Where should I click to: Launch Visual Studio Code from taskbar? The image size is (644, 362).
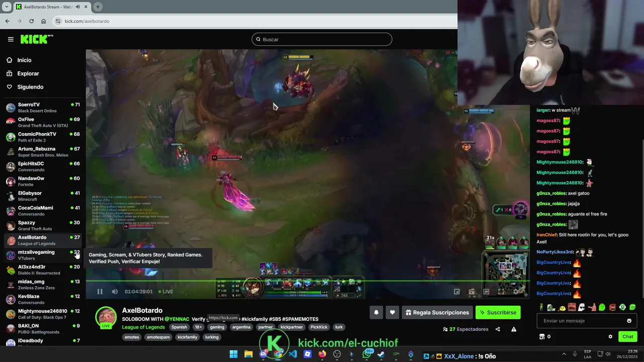pyautogui.click(x=292, y=354)
